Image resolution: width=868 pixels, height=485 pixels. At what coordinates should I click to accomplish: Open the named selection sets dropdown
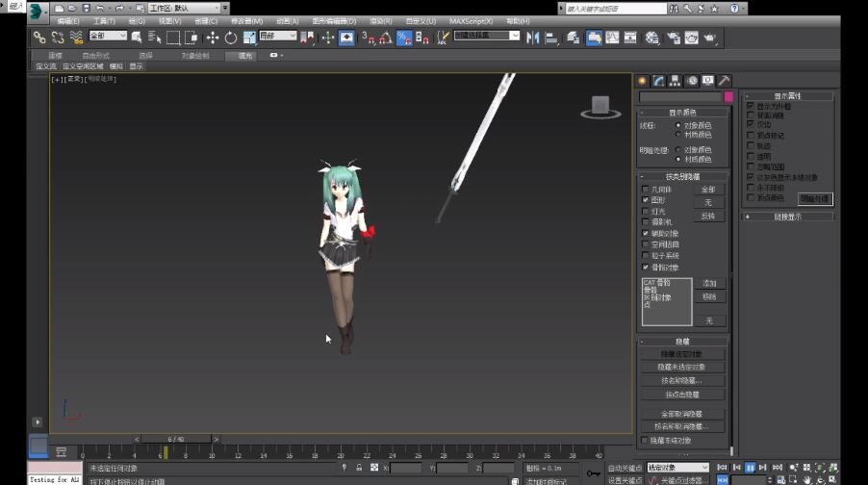pyautogui.click(x=487, y=36)
